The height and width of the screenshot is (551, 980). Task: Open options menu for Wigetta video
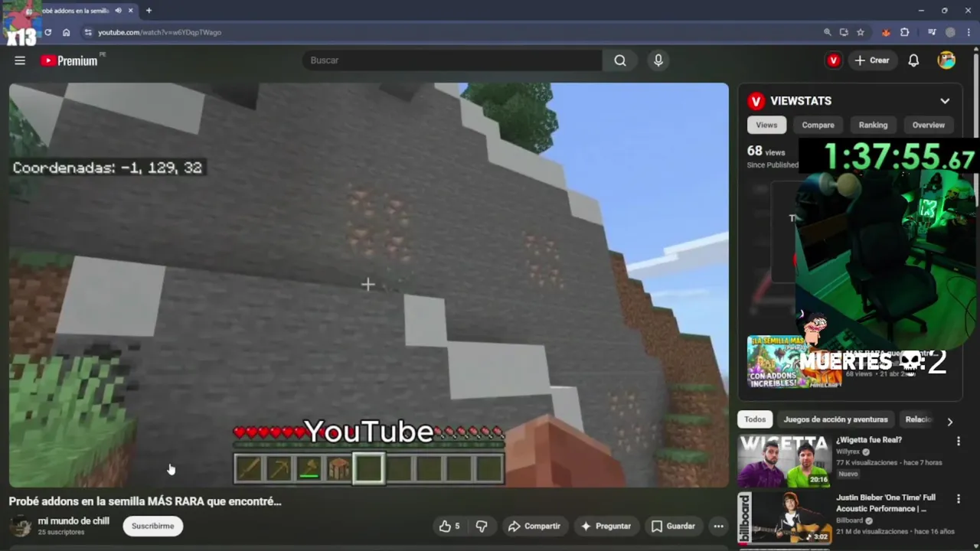(x=958, y=442)
